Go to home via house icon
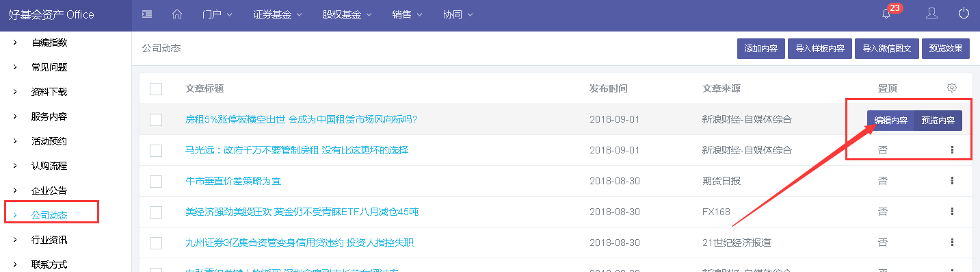This screenshot has height=272, width=980. pyautogui.click(x=177, y=14)
